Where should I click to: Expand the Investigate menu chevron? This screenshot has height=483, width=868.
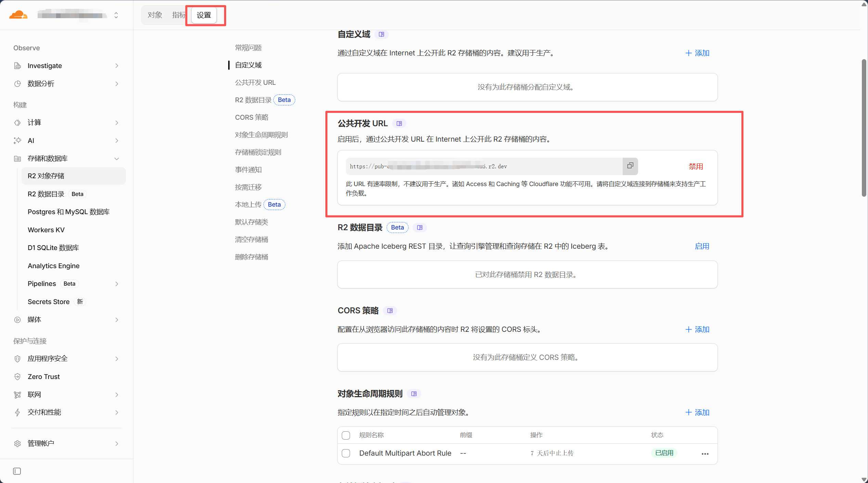pyautogui.click(x=117, y=66)
